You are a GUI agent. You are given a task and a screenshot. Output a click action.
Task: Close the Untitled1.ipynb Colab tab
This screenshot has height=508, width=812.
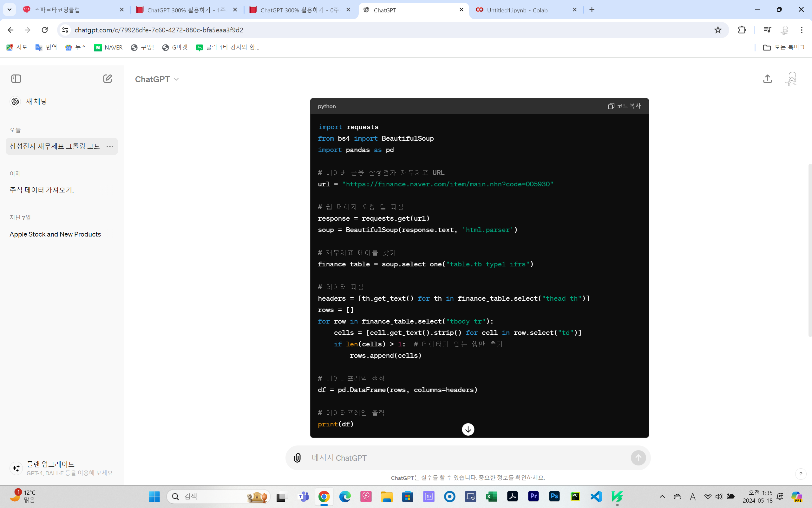pos(575,10)
